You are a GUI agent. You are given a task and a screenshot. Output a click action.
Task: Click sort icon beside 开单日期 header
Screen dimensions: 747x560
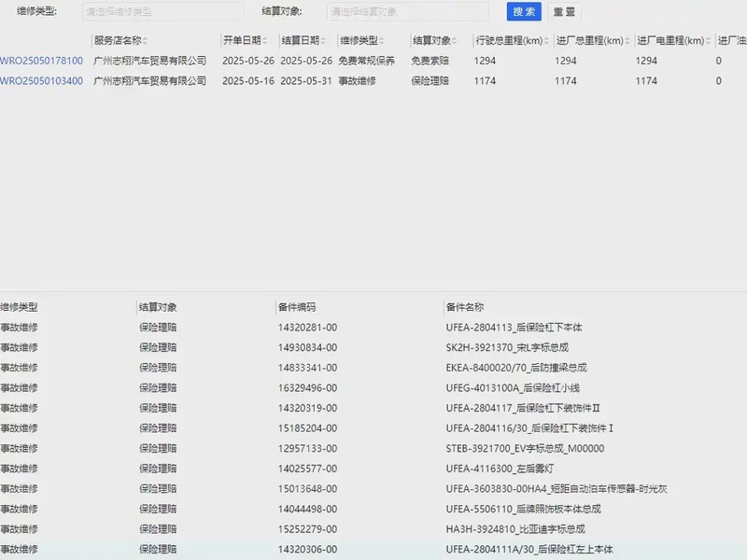(x=266, y=41)
